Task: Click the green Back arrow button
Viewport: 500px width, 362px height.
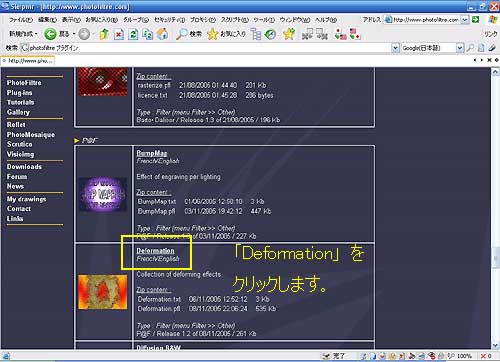Action: pos(50,34)
